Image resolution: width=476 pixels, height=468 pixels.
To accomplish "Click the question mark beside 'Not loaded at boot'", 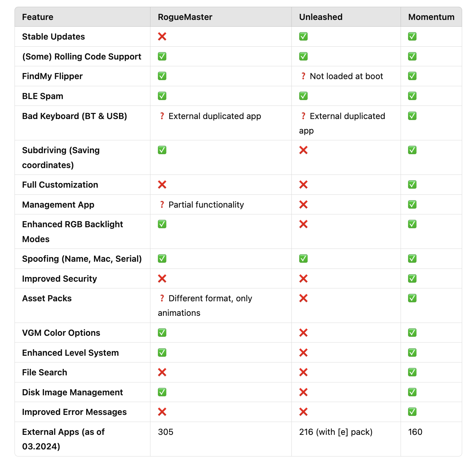I will point(303,76).
